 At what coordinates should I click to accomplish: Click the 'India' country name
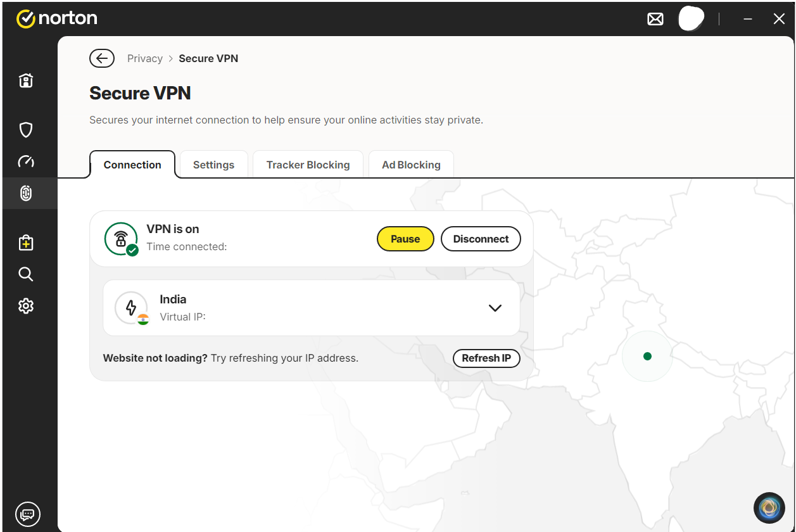(173, 300)
